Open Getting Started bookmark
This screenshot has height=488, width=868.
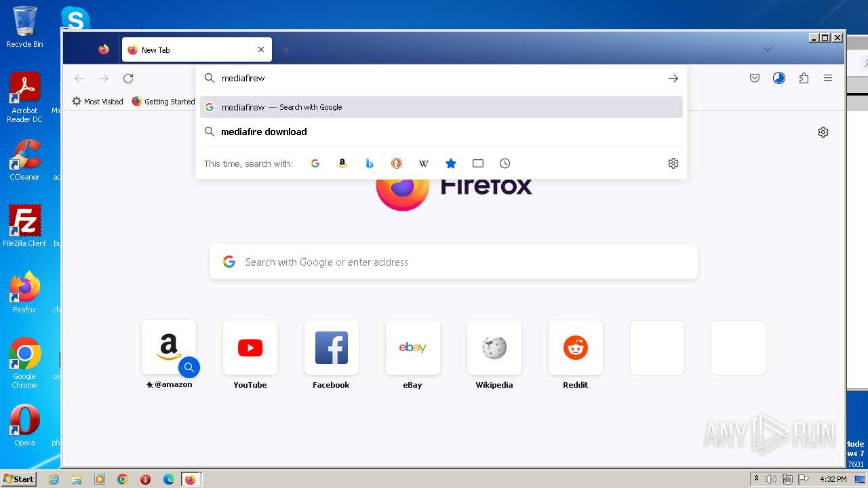(x=163, y=102)
